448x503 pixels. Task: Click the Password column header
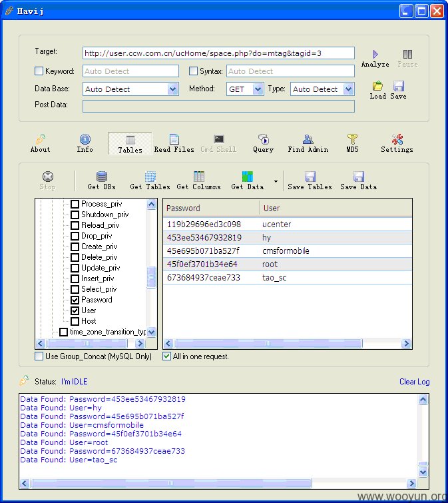click(x=211, y=208)
